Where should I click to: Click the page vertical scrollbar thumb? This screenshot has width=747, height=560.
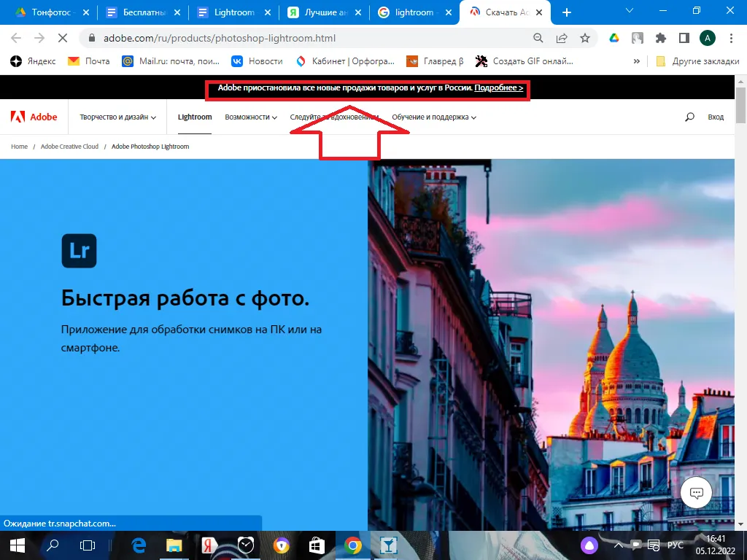point(741,105)
